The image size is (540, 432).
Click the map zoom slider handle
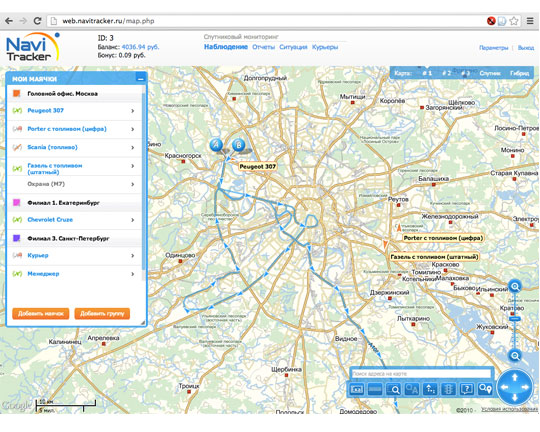[515, 319]
